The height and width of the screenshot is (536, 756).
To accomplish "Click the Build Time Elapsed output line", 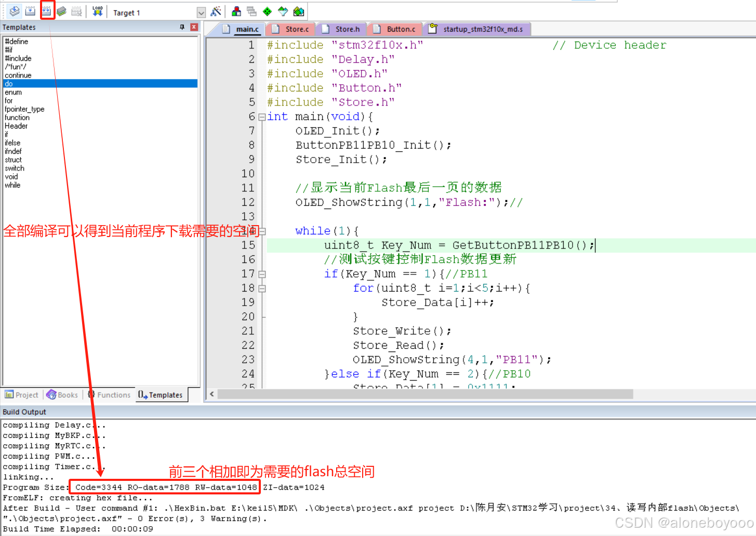I will point(78,529).
